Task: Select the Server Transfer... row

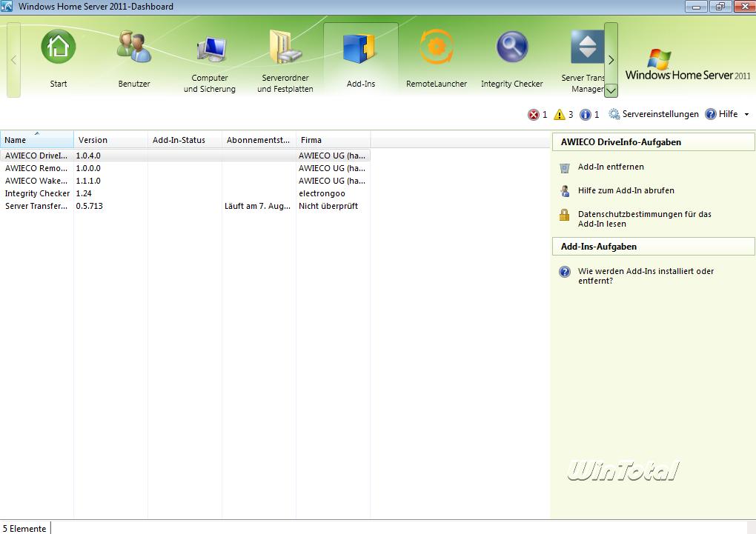Action: (185, 206)
